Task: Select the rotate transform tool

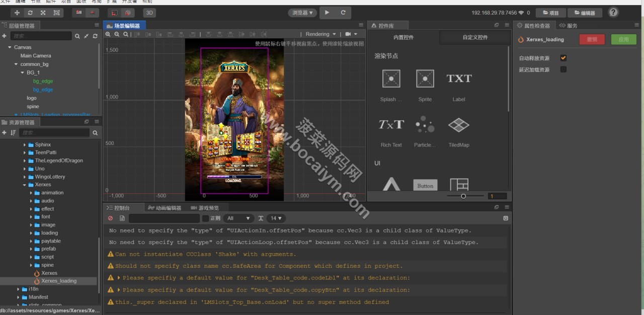Action: click(x=30, y=13)
